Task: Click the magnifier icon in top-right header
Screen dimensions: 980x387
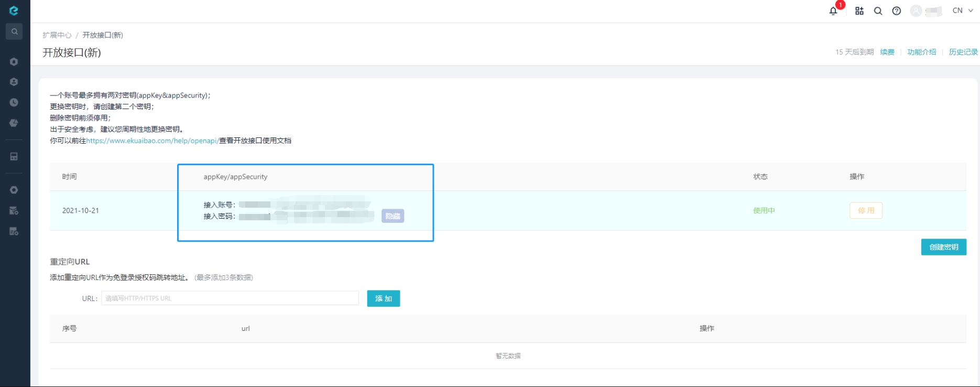Action: (878, 11)
